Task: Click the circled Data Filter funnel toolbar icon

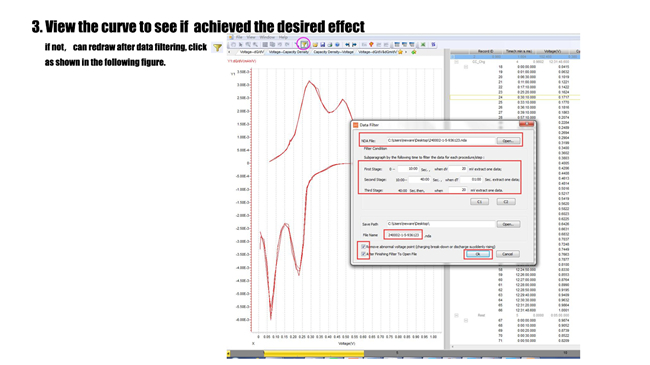Action: coord(304,44)
